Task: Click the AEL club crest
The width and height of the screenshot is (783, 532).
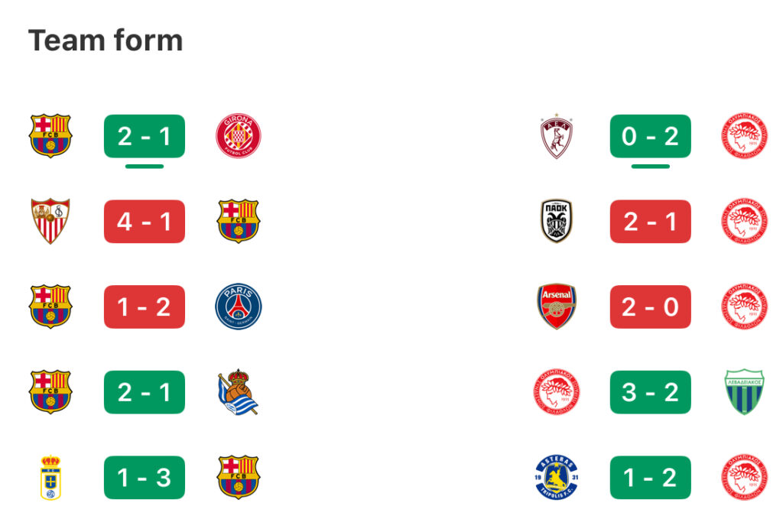Action: pos(557,136)
